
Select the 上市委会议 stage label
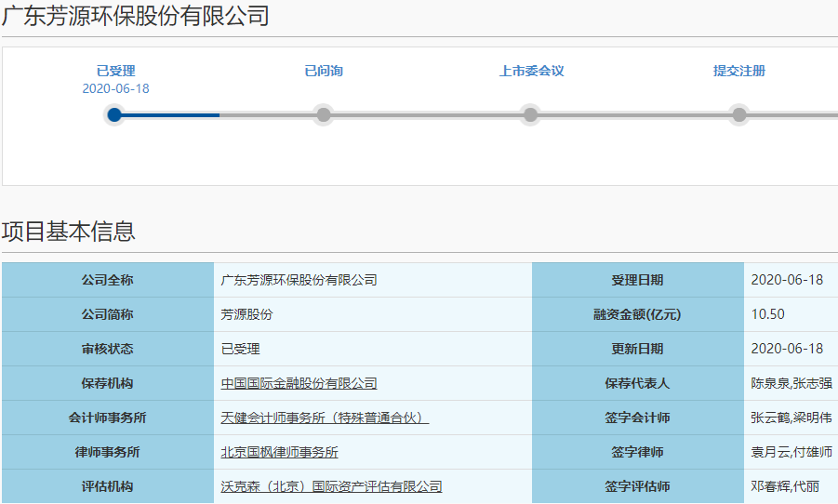(x=531, y=71)
